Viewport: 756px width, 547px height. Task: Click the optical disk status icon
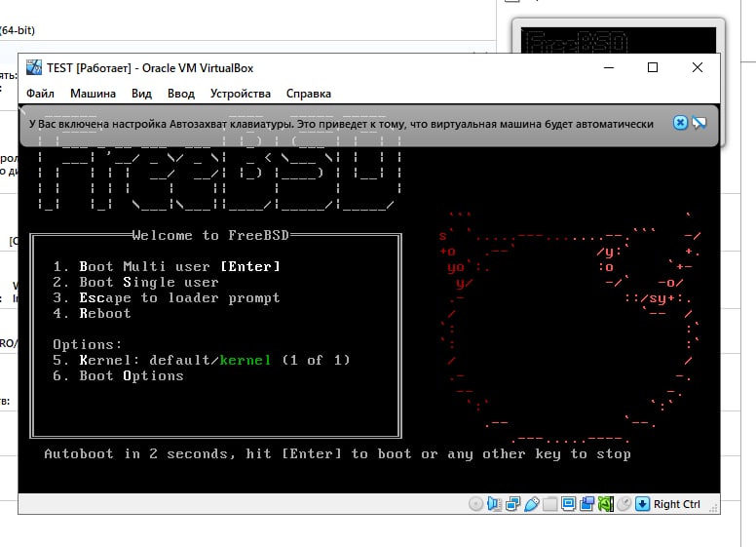point(475,504)
